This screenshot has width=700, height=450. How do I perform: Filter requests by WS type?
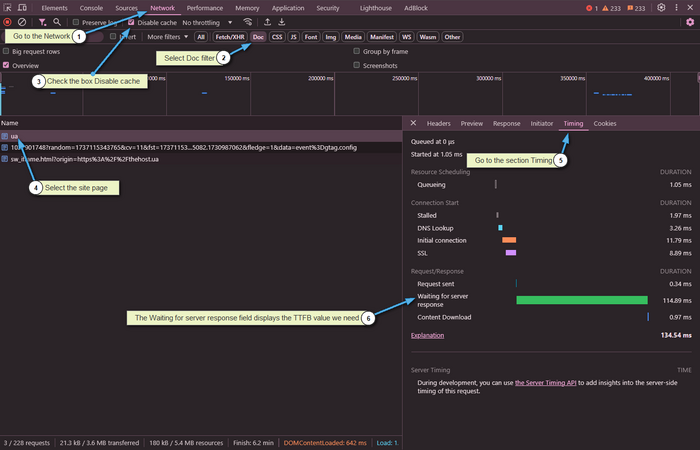[406, 37]
